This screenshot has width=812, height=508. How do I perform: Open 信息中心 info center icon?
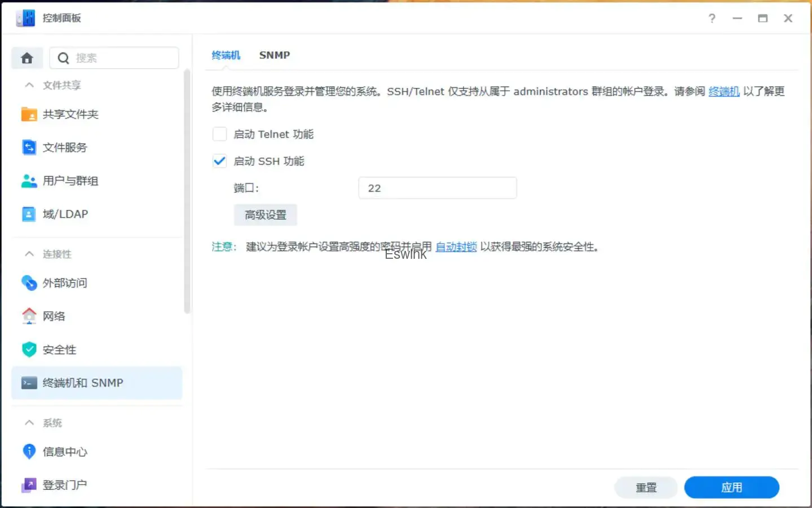coord(29,452)
